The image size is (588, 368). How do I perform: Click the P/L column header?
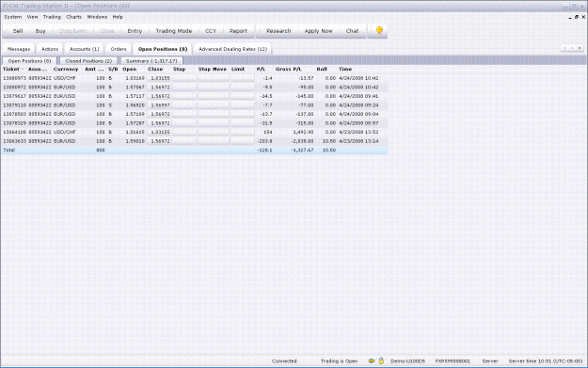coord(261,69)
